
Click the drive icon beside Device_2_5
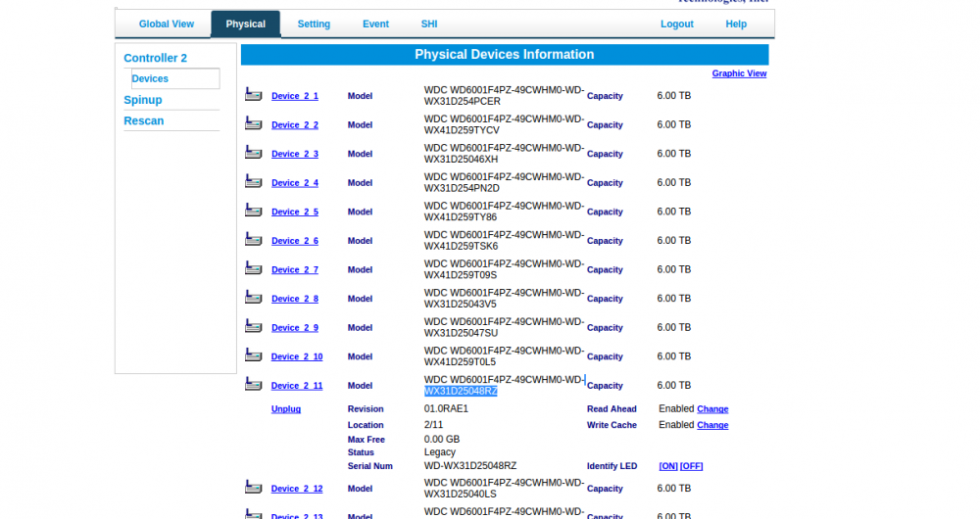click(253, 210)
